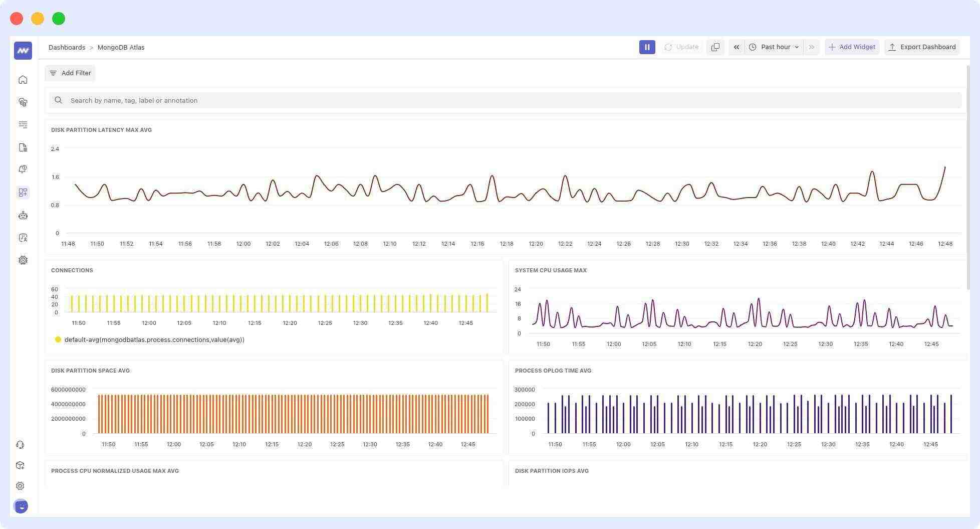Open the help smiley chat bubble
Viewport: 980px width, 529px height.
(21, 506)
